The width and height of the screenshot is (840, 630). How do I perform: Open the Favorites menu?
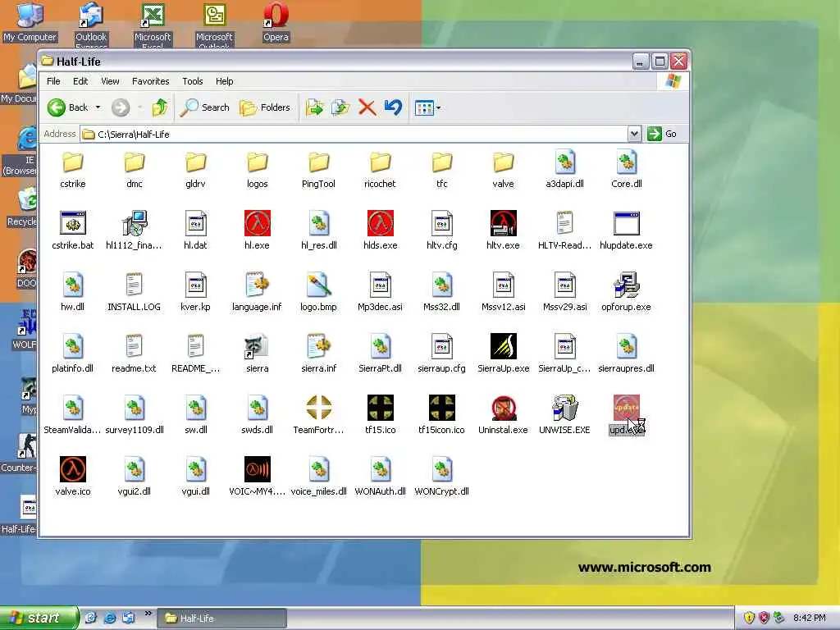(151, 81)
